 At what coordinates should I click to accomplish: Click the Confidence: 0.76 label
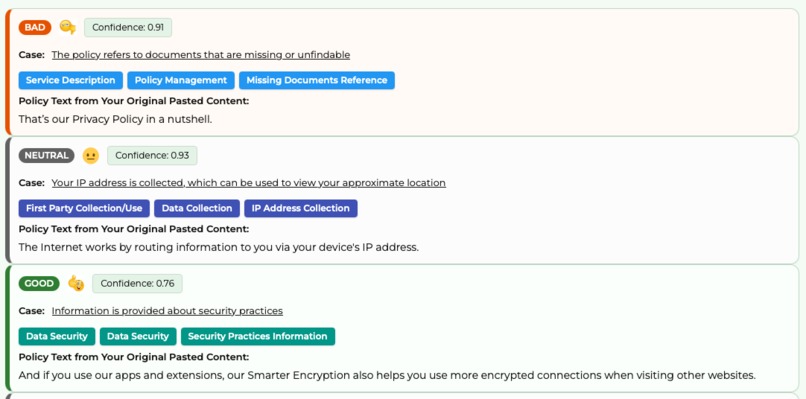(137, 283)
